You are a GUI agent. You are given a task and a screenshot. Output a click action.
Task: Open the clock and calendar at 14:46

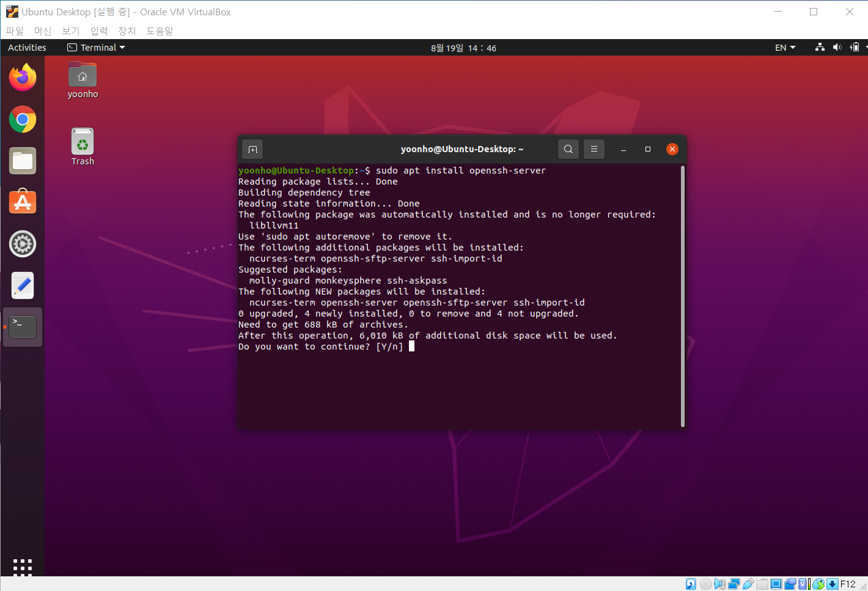point(463,48)
